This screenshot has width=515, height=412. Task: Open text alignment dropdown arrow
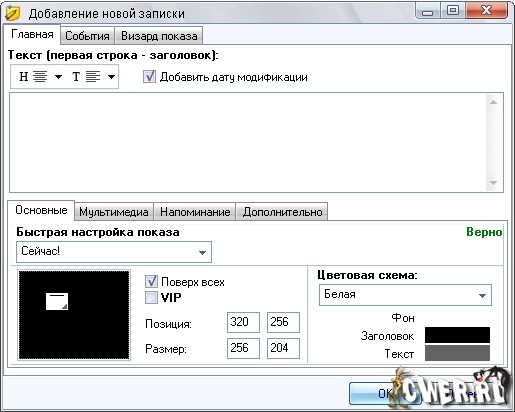[111, 77]
